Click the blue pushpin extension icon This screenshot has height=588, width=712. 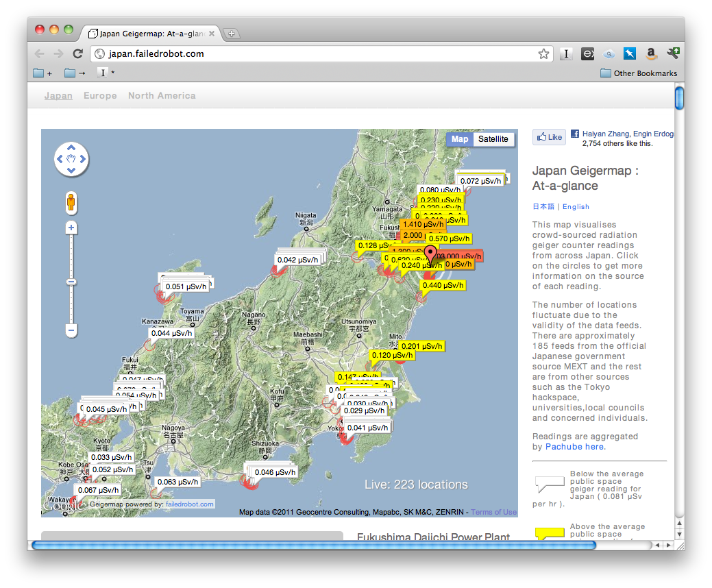[x=629, y=53]
